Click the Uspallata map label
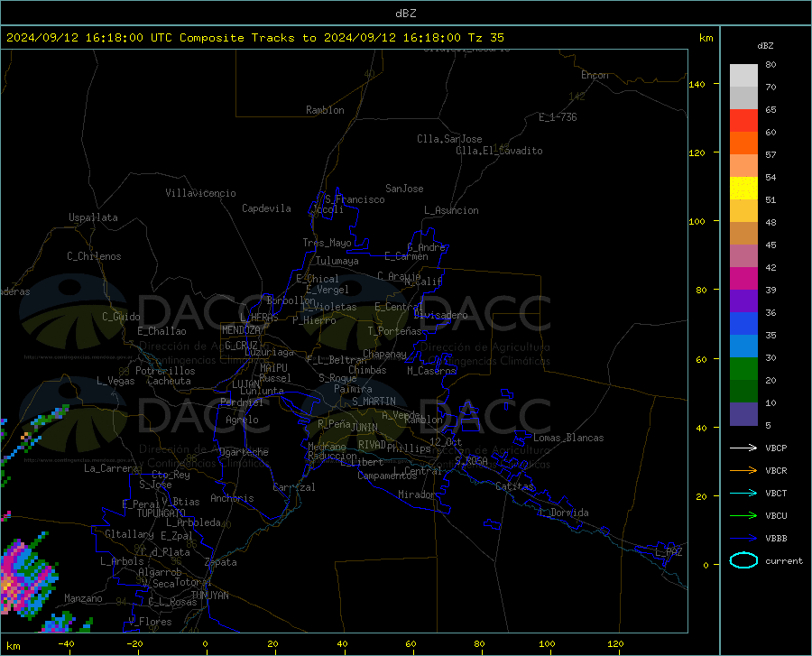This screenshot has width=812, height=656. [93, 217]
